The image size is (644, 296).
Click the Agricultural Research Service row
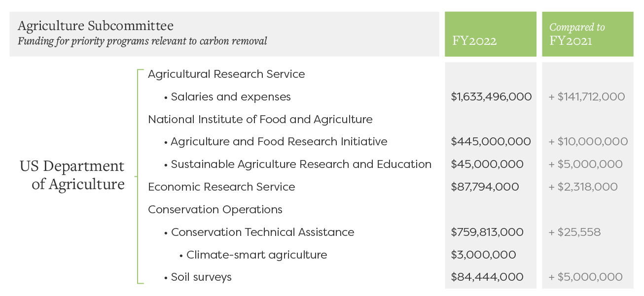(226, 74)
